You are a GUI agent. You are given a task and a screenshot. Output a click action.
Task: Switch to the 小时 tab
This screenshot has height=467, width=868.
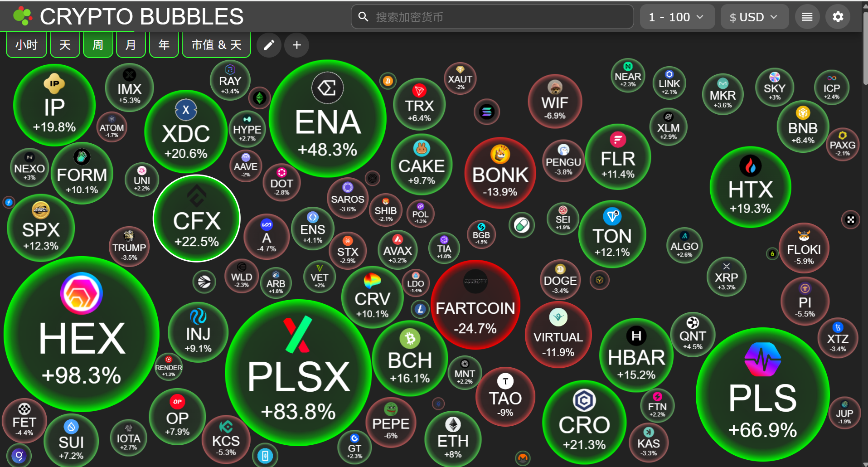click(26, 45)
